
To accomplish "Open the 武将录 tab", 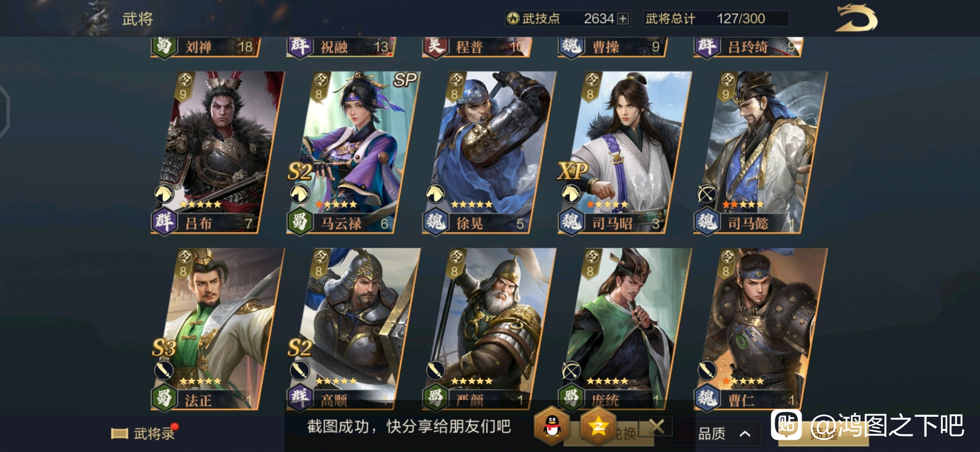I will 145,433.
